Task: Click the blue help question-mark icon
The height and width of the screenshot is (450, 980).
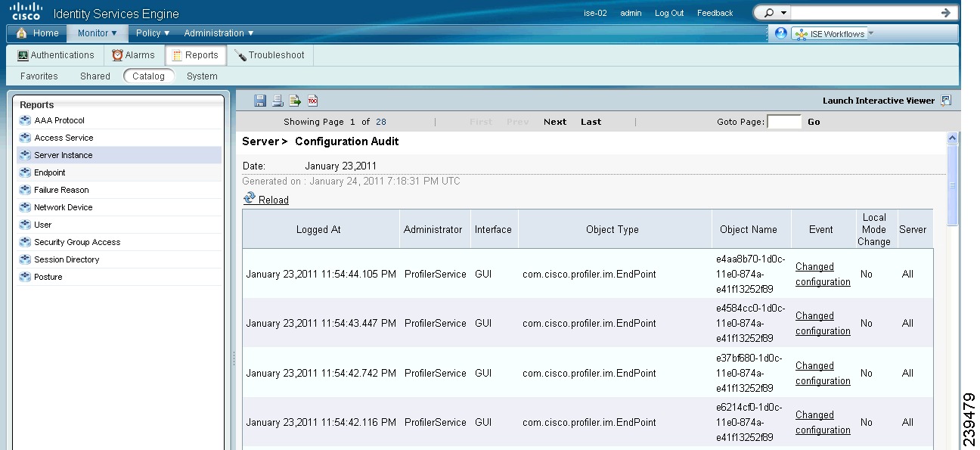Action: (x=781, y=33)
